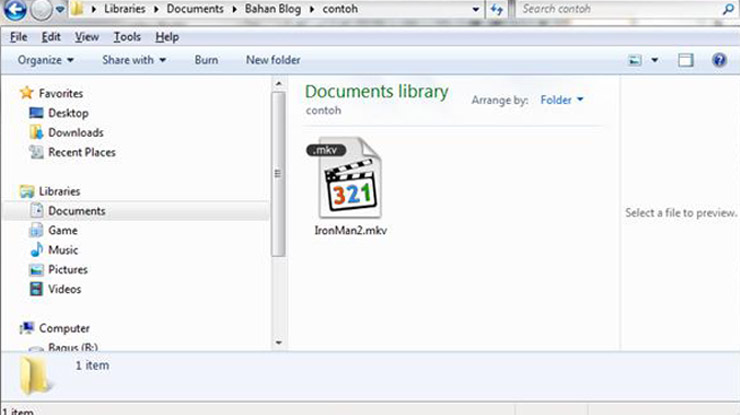Click the refresh button beside address bar
740x415 pixels.
tap(496, 9)
